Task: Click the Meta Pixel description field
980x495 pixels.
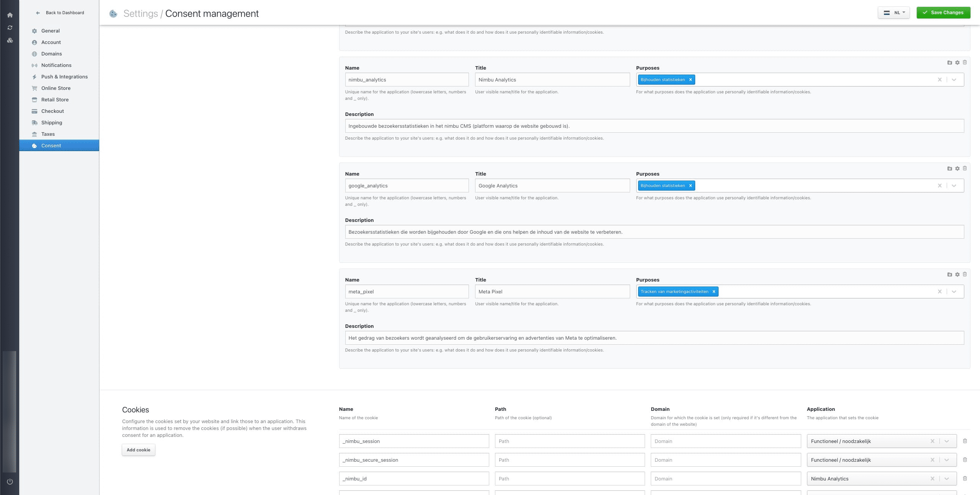Action: click(654, 338)
